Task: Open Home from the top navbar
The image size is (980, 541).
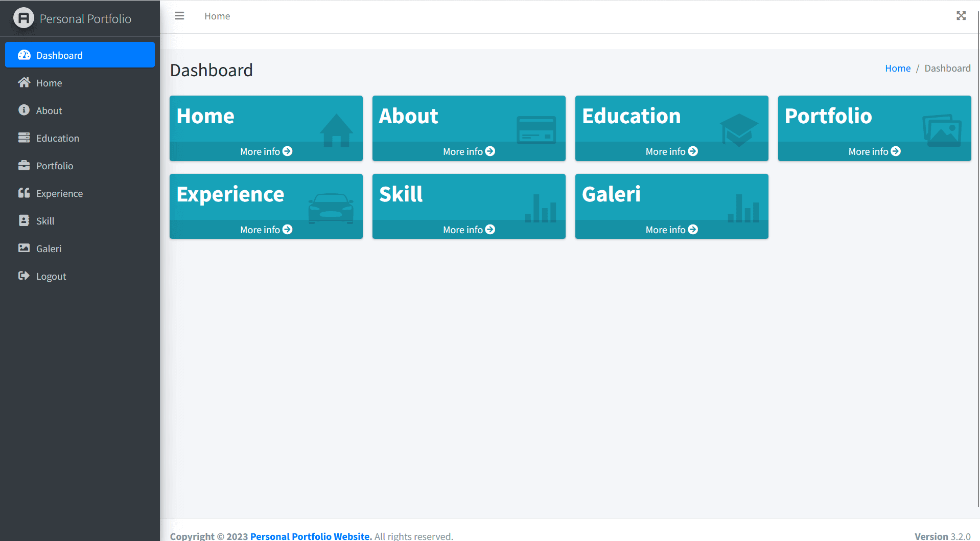Action: tap(217, 16)
